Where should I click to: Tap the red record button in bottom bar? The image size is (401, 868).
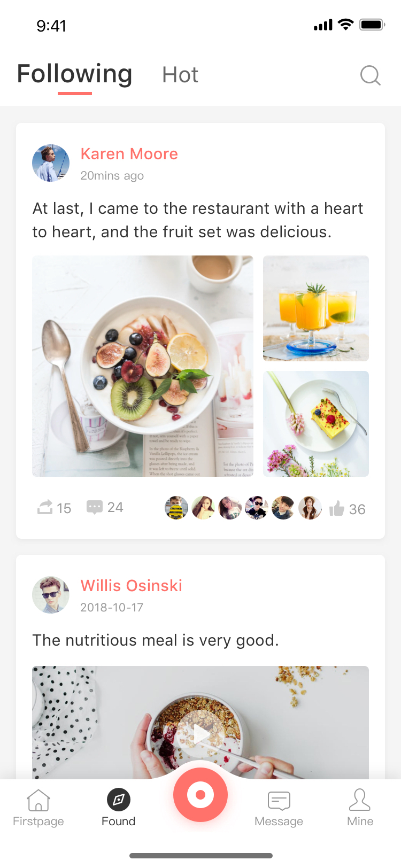pyautogui.click(x=200, y=795)
